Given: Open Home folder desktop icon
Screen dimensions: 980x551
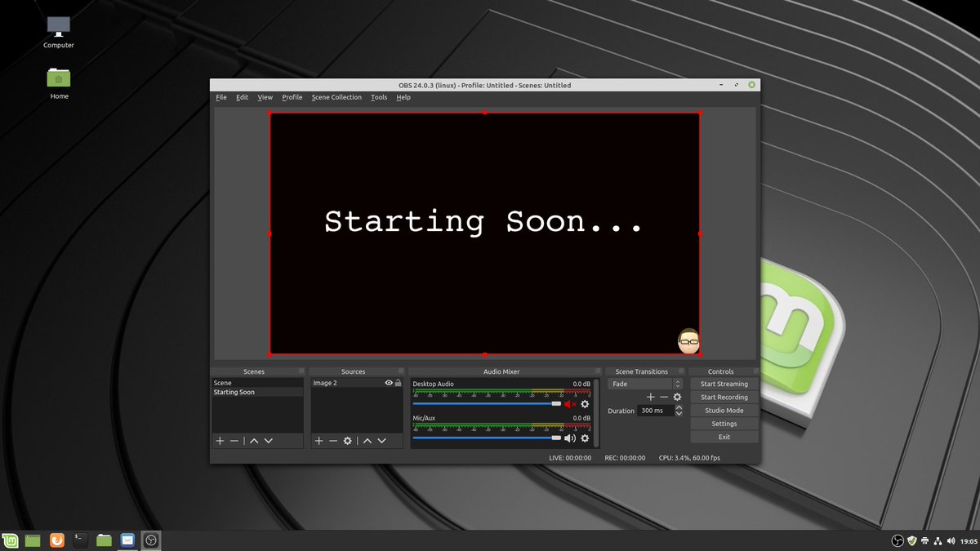Looking at the screenshot, I should tap(59, 83).
